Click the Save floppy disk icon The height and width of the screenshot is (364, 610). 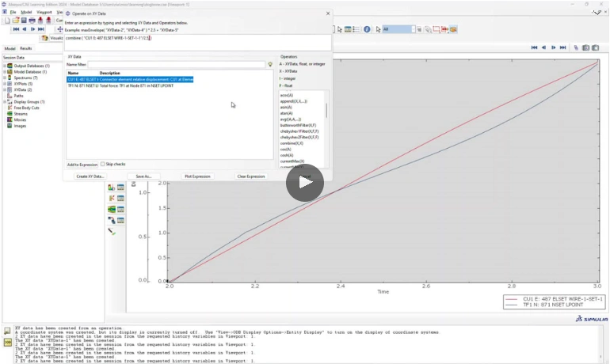(x=24, y=21)
